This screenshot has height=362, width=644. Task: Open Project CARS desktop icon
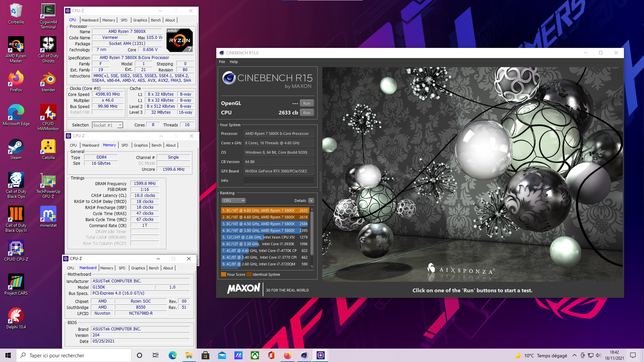[16, 285]
